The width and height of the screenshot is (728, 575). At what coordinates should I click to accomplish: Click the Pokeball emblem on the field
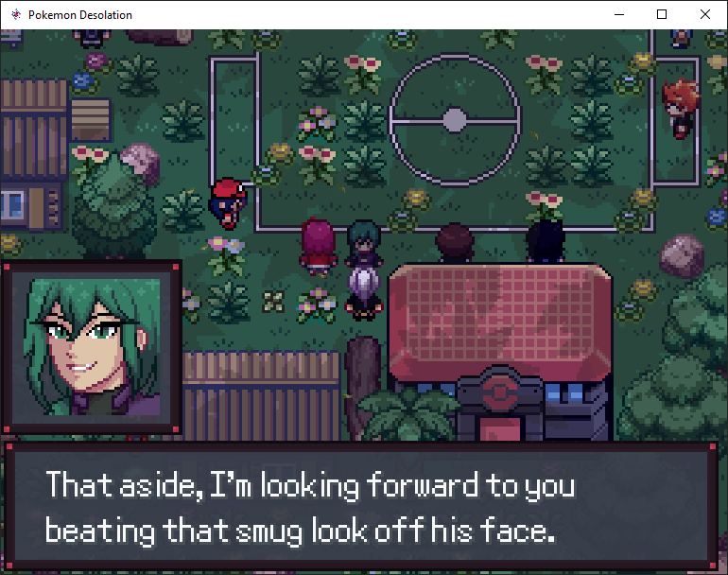tap(455, 120)
